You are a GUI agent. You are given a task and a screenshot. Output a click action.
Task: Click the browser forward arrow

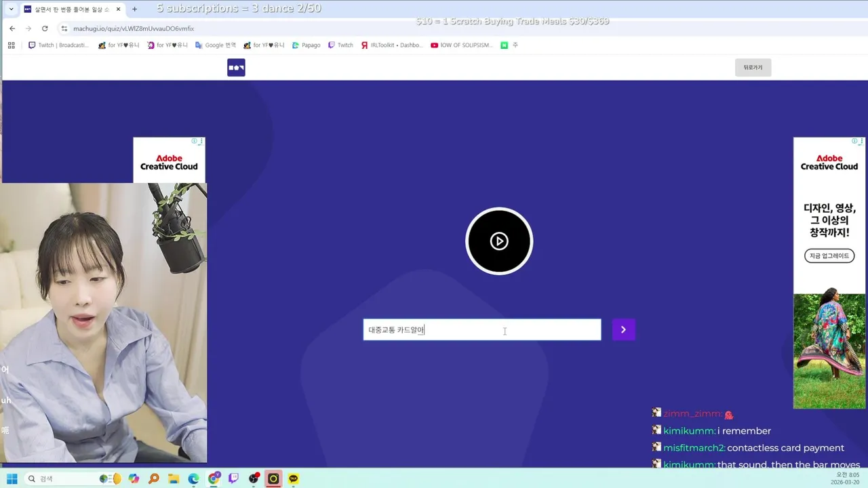[x=28, y=28]
